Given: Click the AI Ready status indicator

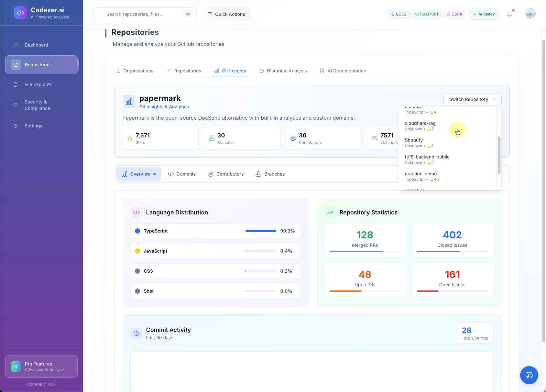Looking at the screenshot, I should [x=484, y=14].
